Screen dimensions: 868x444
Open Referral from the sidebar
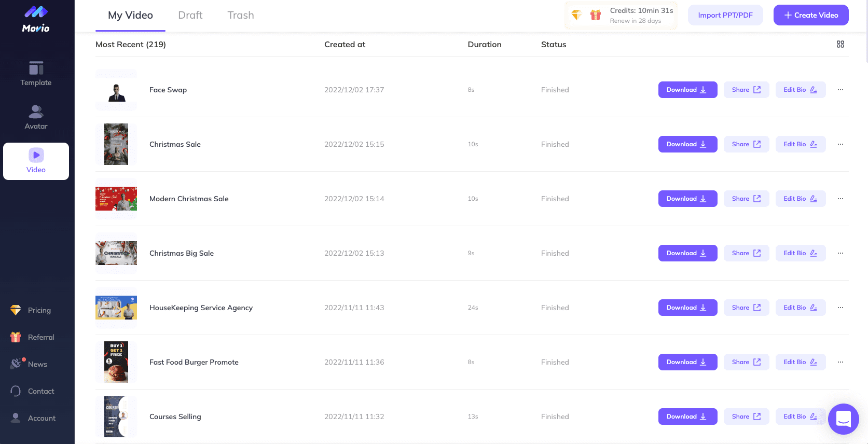pos(32,337)
